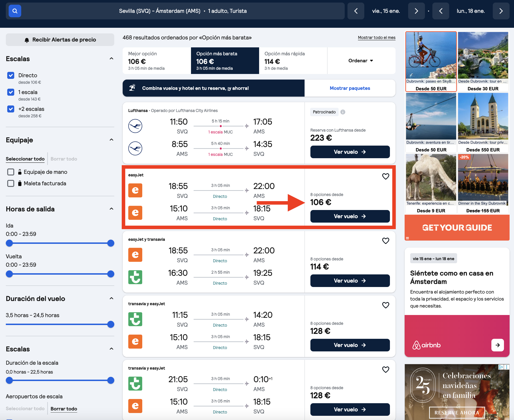Click the Airbnb ad arrow button
The height and width of the screenshot is (420, 514).
[498, 345]
